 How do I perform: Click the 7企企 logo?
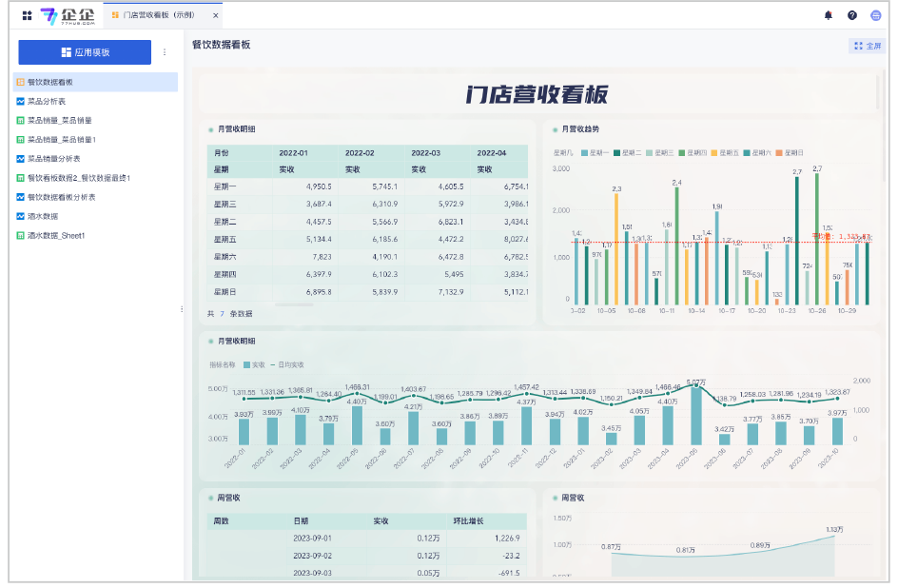click(67, 16)
